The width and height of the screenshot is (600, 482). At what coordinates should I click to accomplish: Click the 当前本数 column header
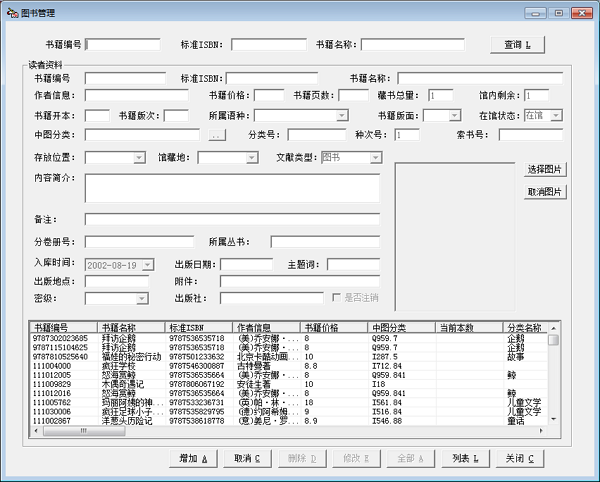pos(469,327)
